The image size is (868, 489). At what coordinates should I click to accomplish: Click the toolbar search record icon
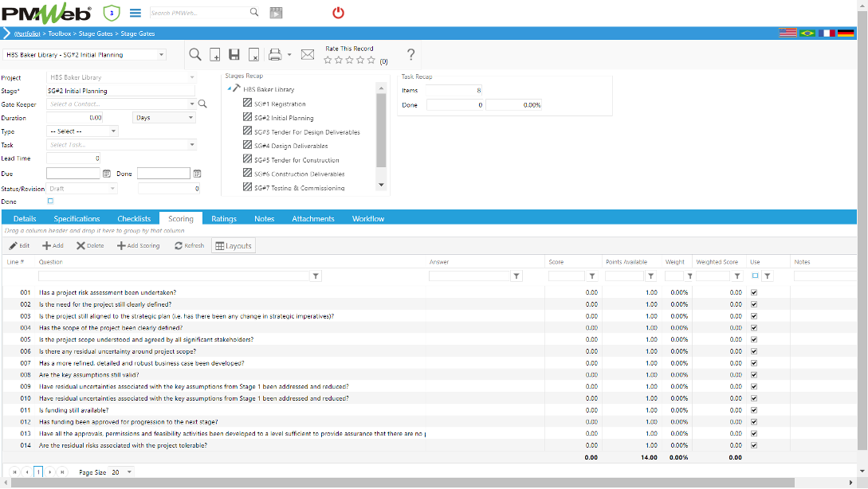(194, 54)
